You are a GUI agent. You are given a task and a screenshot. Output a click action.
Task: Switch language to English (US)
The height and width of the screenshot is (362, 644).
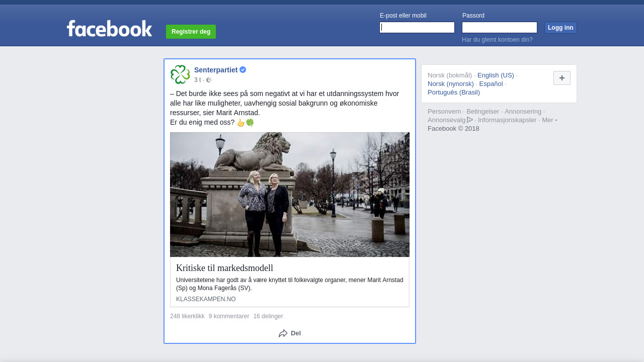coord(496,75)
